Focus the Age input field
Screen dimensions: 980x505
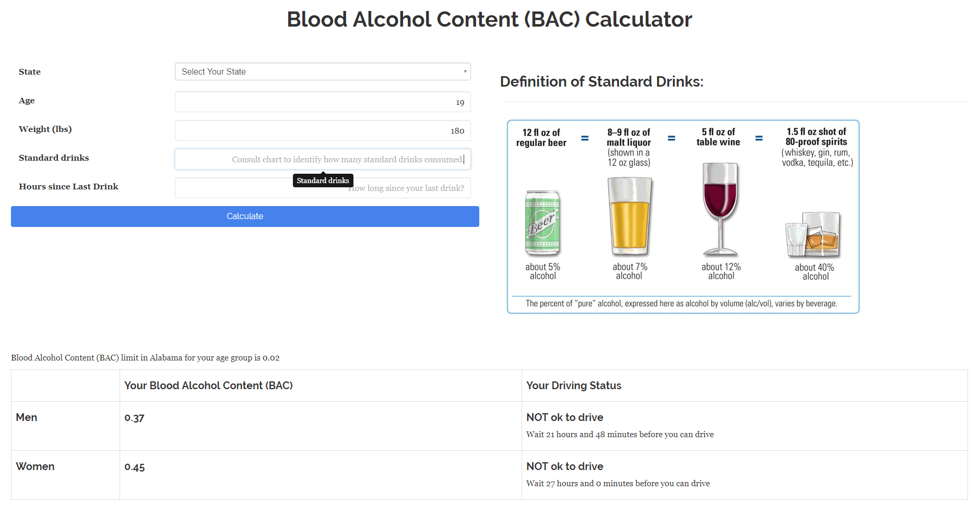[x=322, y=102]
